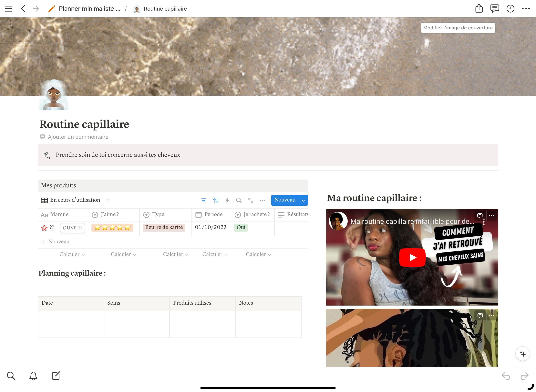Viewport: 536px width, 392px height.
Task: Open Planner minimaliste breadcrumb
Action: point(85,9)
